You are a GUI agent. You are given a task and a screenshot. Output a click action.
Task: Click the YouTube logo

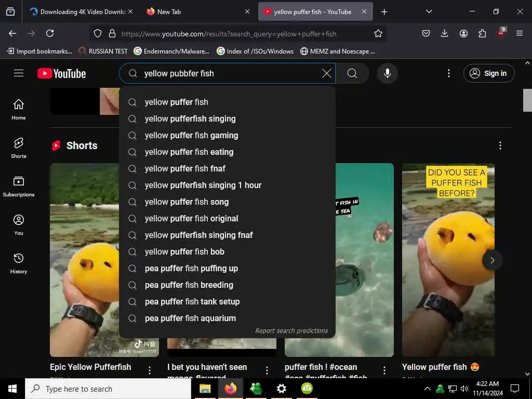61,73
